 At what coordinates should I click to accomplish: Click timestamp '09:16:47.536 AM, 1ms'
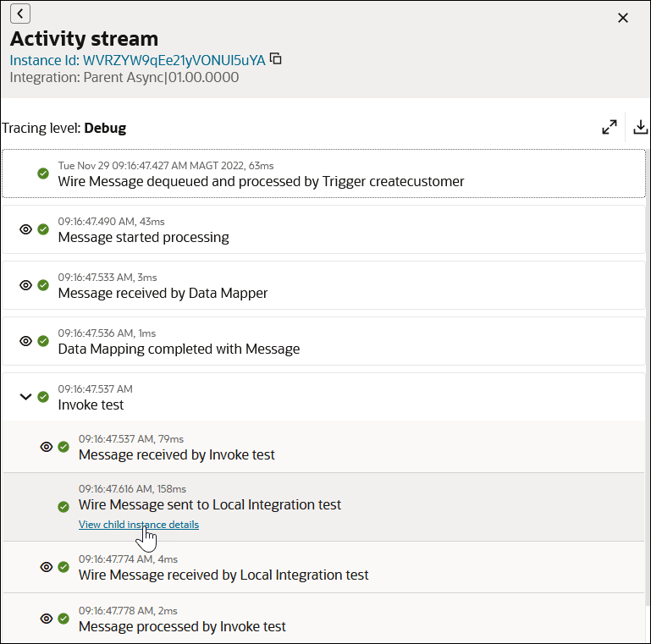click(x=107, y=333)
